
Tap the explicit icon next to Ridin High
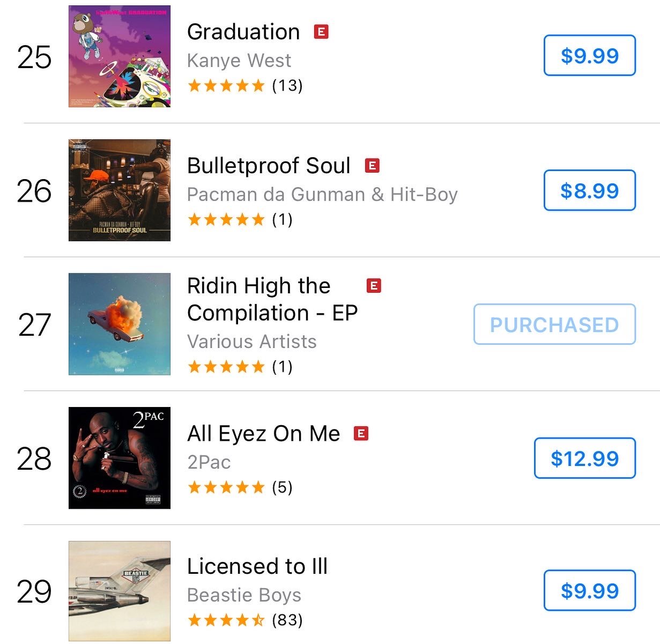(374, 286)
